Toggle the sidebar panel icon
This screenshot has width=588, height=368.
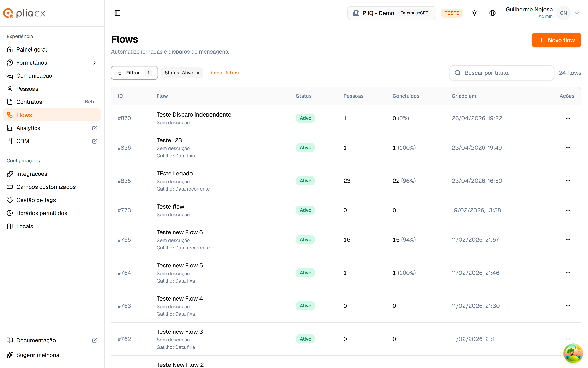point(118,13)
